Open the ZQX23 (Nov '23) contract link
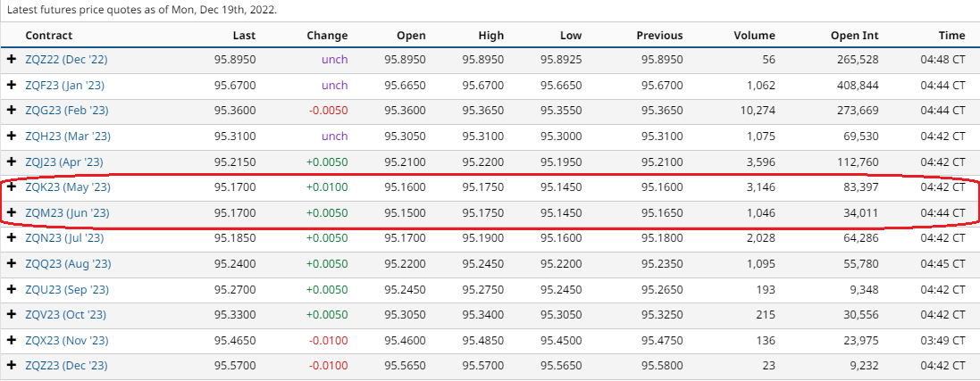The image size is (980, 381). tap(66, 341)
